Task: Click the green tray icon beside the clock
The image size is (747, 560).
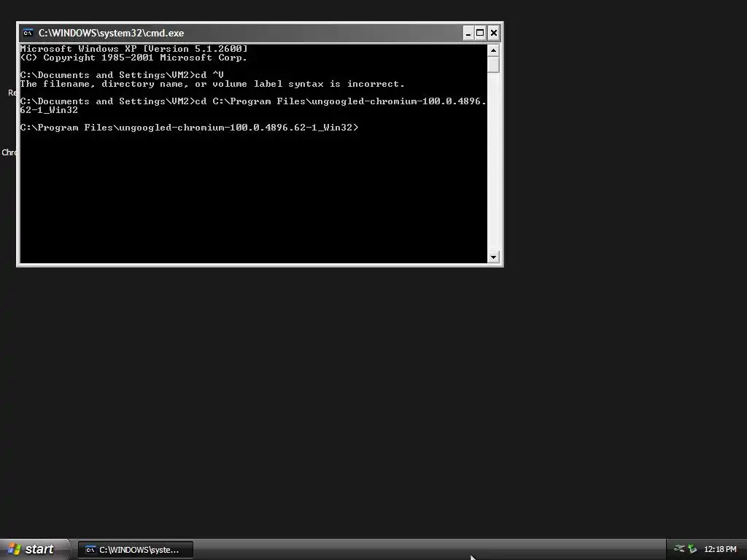Action: pyautogui.click(x=692, y=549)
